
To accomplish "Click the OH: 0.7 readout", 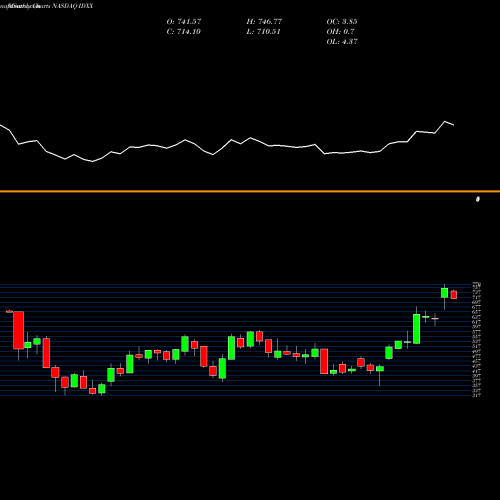I will 340,32.
